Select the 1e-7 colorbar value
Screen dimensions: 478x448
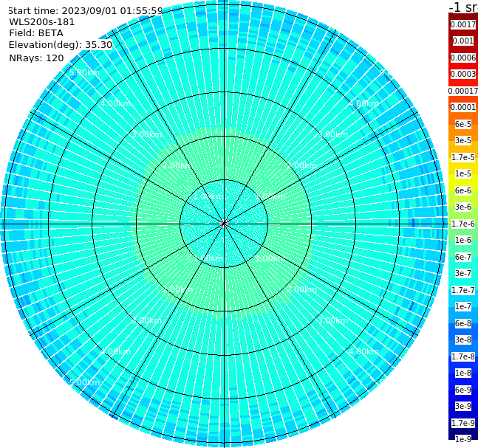pyautogui.click(x=463, y=306)
